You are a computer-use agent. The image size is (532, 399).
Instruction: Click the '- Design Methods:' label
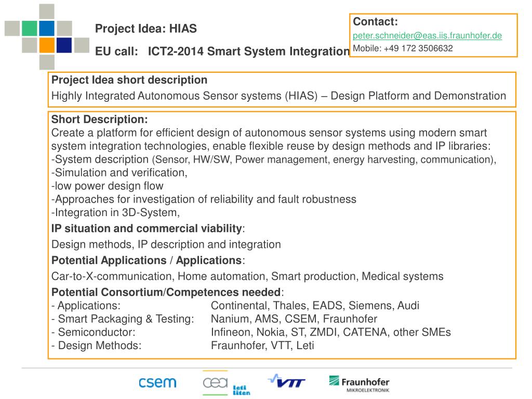pyautogui.click(x=96, y=345)
